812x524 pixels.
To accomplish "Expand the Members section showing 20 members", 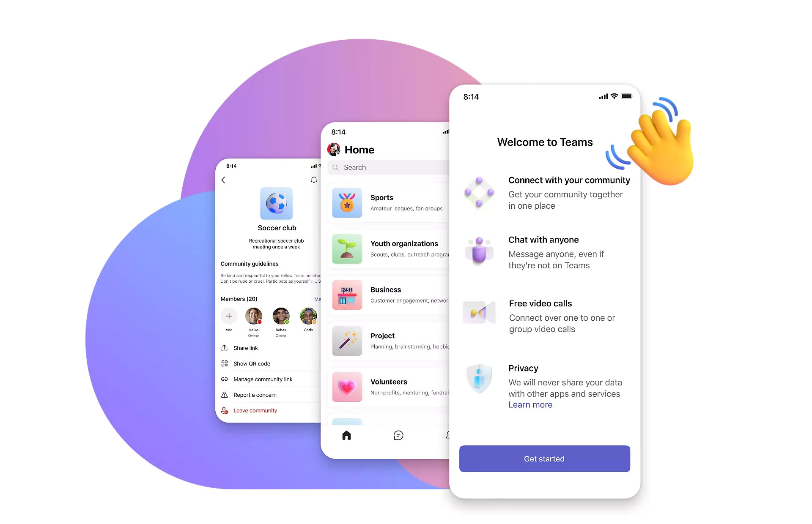I will coord(239,298).
